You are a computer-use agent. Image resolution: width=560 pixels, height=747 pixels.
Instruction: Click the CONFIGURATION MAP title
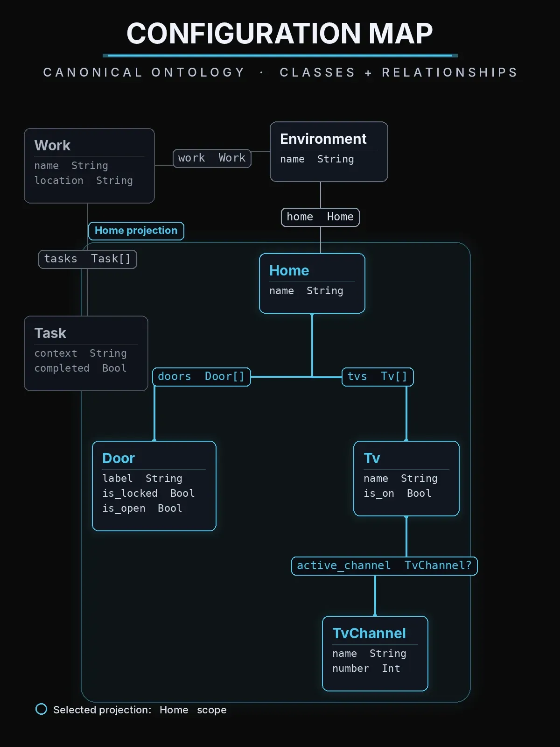(x=280, y=34)
